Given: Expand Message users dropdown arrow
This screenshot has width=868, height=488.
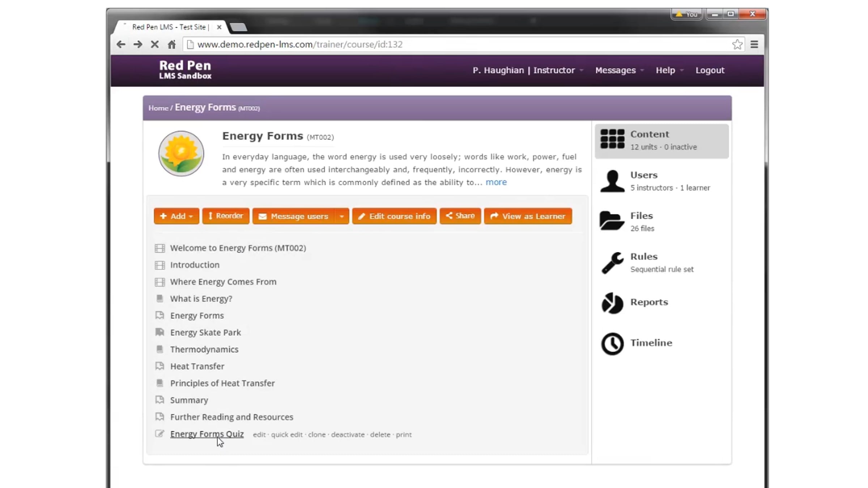Looking at the screenshot, I should (341, 216).
